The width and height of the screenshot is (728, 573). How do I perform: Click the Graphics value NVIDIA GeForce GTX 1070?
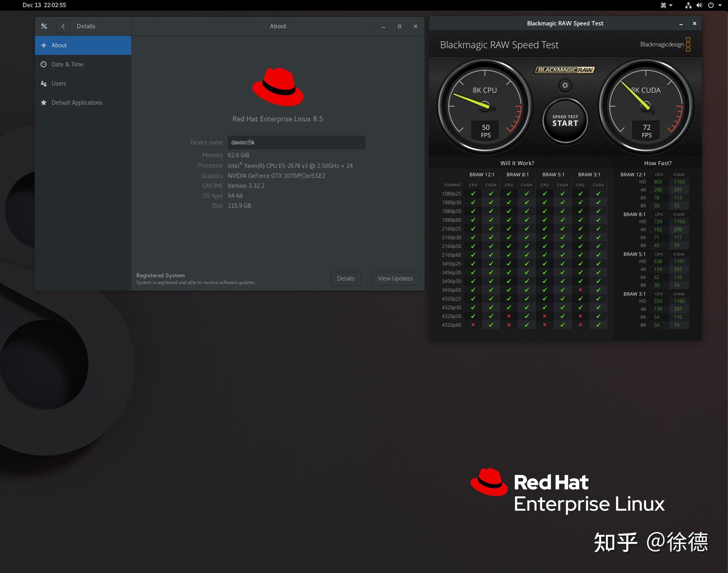click(276, 176)
